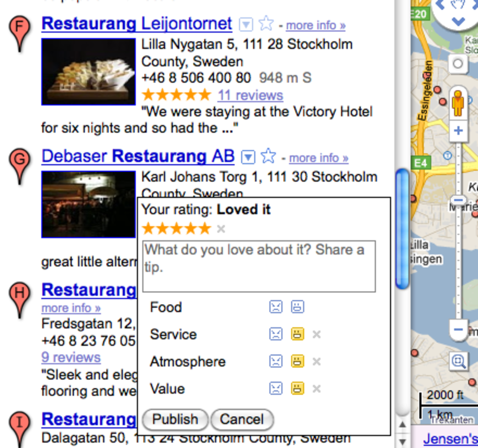Zoom in with the map plus button

(458, 131)
